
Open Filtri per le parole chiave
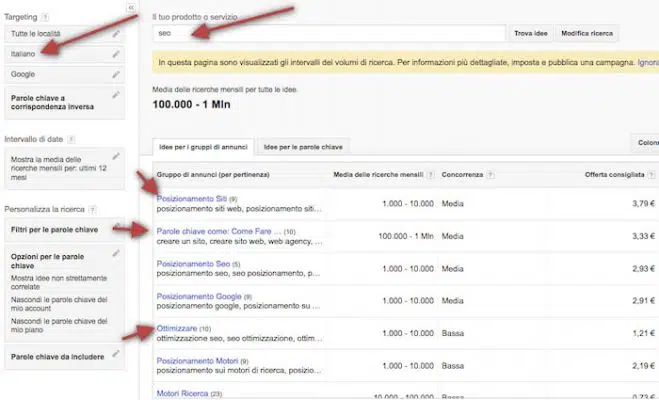(x=54, y=230)
